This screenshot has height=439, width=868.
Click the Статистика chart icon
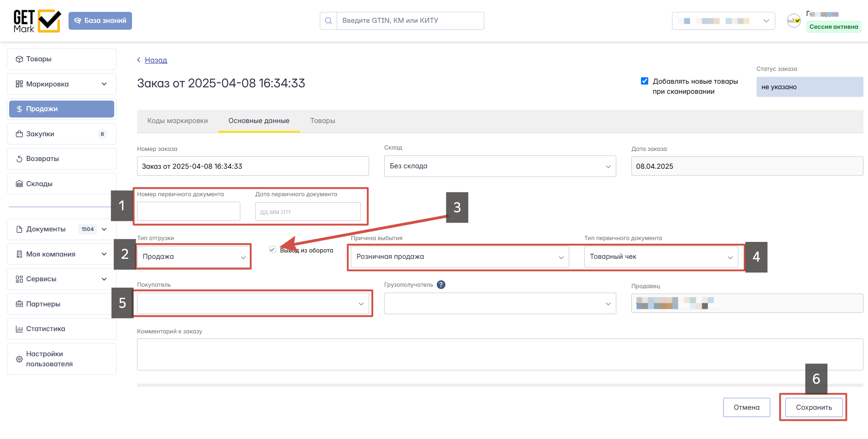[19, 329]
